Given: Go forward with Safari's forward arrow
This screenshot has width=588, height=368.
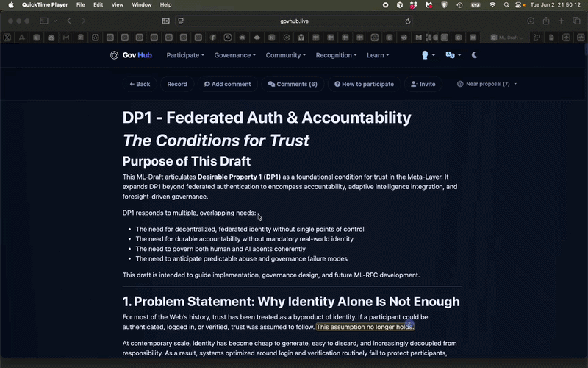Looking at the screenshot, I should click(x=83, y=21).
